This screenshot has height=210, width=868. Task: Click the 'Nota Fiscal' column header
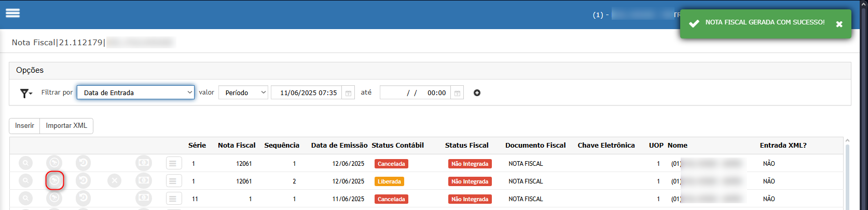coord(237,146)
